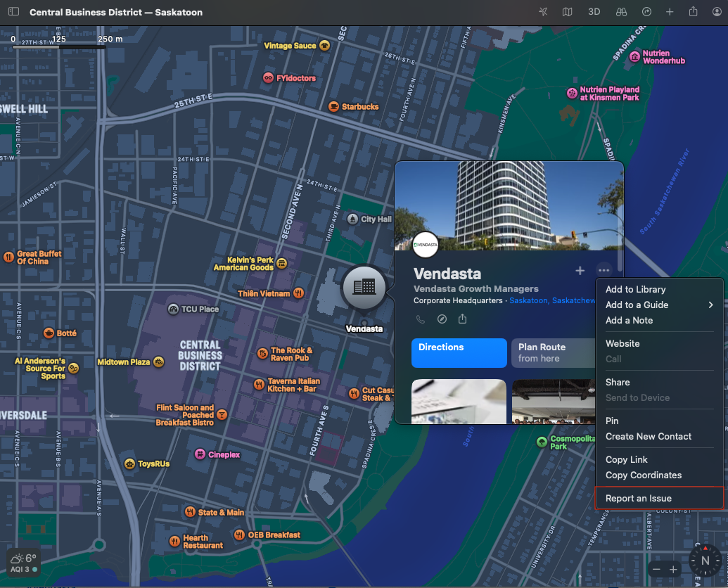728x588 pixels.
Task: Select the ToysRUs map pin
Action: click(129, 464)
